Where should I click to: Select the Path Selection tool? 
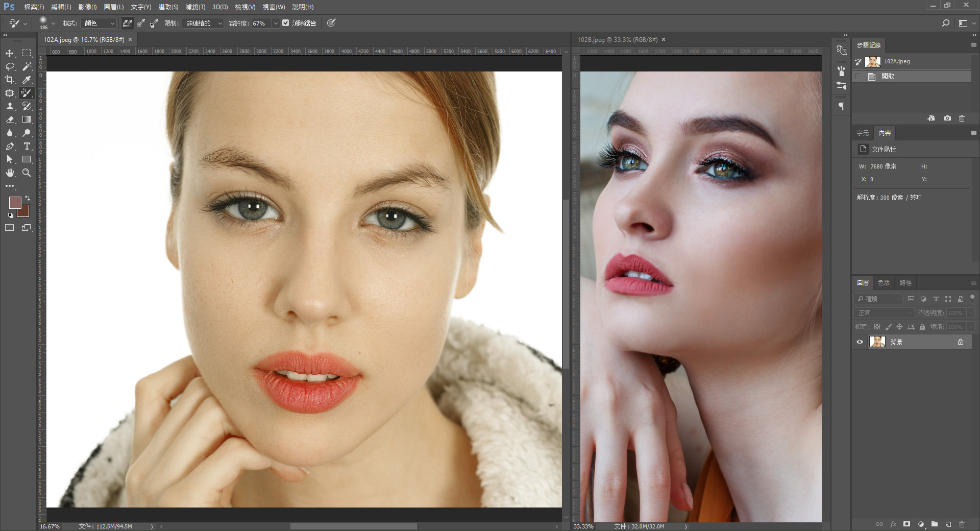[10, 159]
